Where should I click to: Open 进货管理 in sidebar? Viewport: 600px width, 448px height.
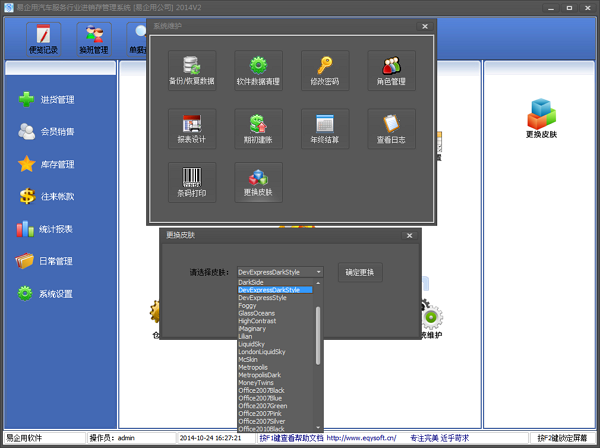coord(46,99)
